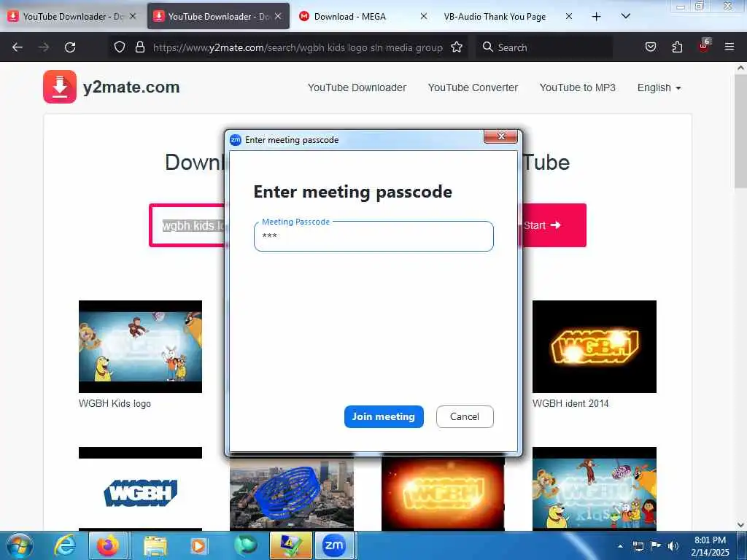Open YouTube Converter nav link
747x560 pixels.
coord(473,87)
